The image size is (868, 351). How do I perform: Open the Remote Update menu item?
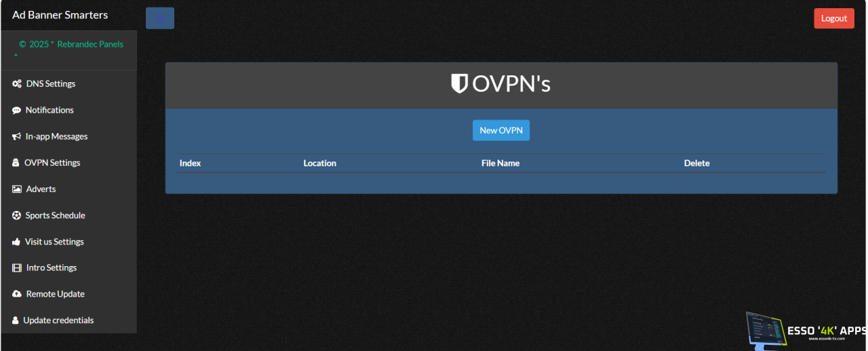pos(55,294)
